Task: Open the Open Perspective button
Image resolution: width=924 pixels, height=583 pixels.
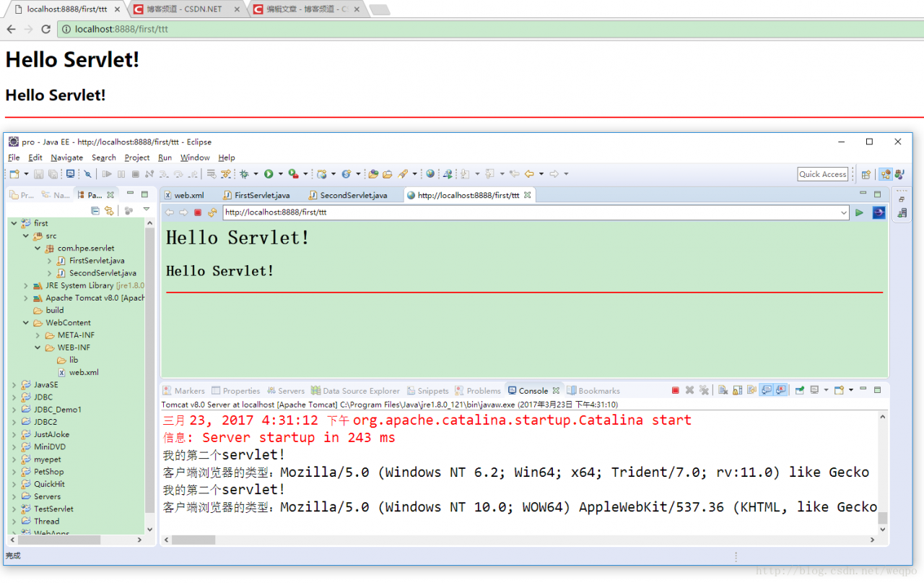Action: click(x=866, y=174)
